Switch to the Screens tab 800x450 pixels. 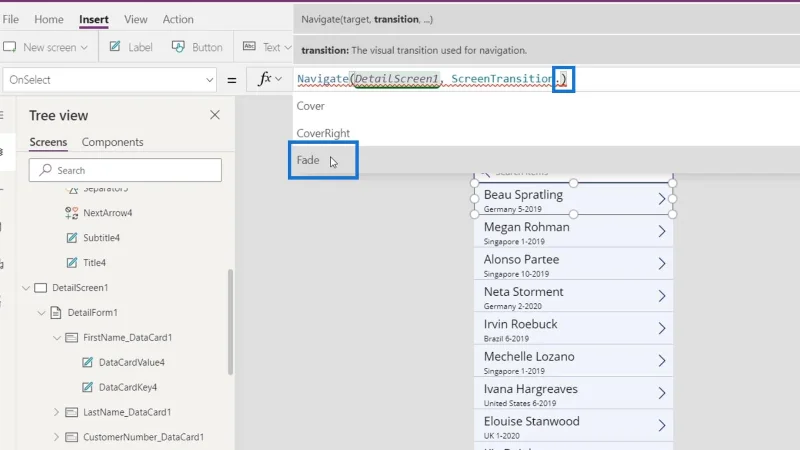click(48, 142)
